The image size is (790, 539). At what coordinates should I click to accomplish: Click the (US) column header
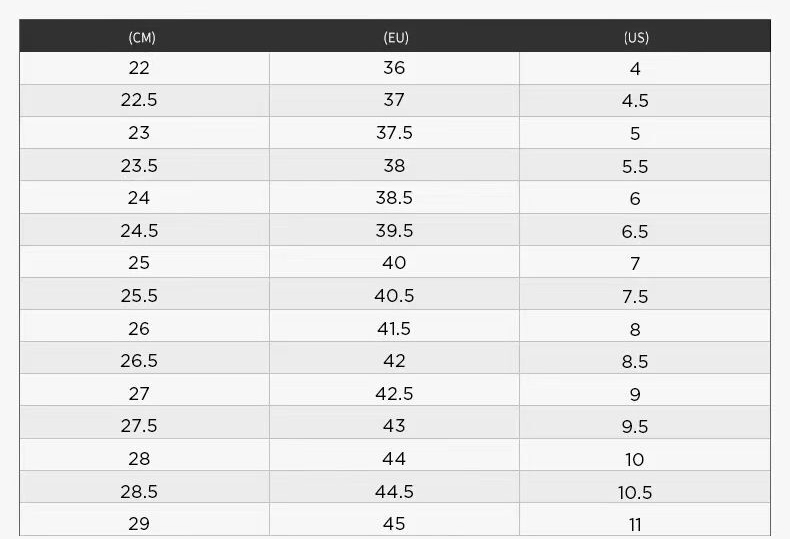(636, 38)
